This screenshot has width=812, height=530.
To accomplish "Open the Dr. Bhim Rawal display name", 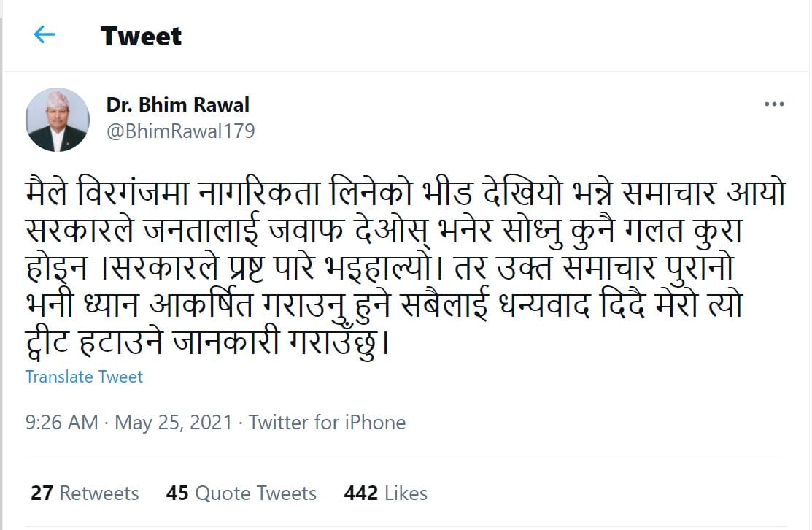I will (x=178, y=105).
